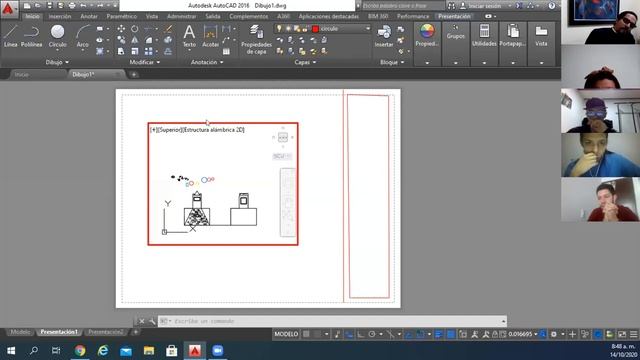Click the Array (Matriz) tool icon
The width and height of the screenshot is (640, 360).
tap(149, 51)
